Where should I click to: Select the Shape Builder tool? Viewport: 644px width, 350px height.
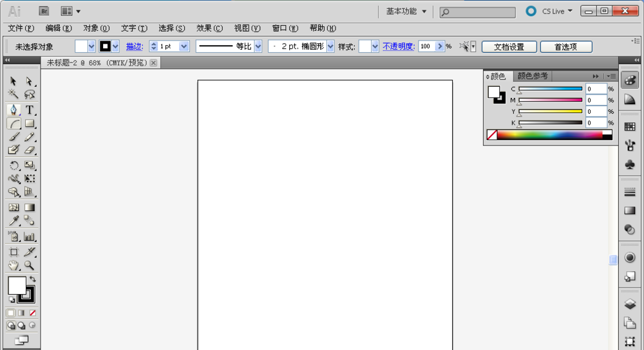pos(13,192)
